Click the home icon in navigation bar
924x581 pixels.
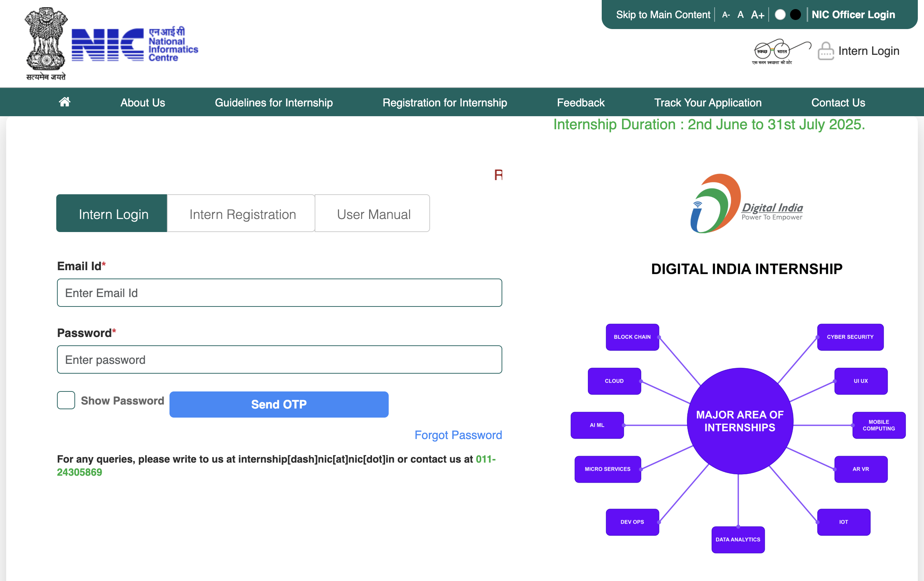65,102
